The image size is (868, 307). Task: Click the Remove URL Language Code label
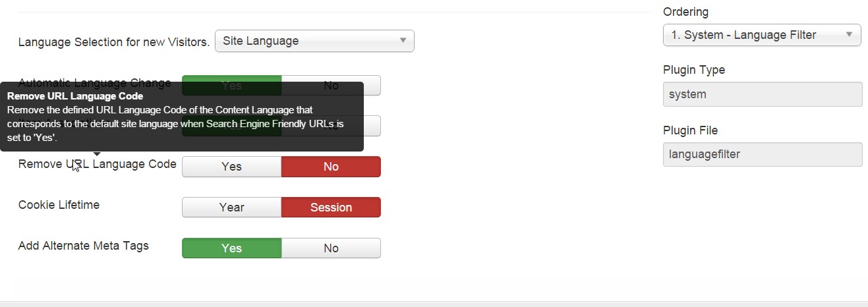pyautogui.click(x=98, y=164)
